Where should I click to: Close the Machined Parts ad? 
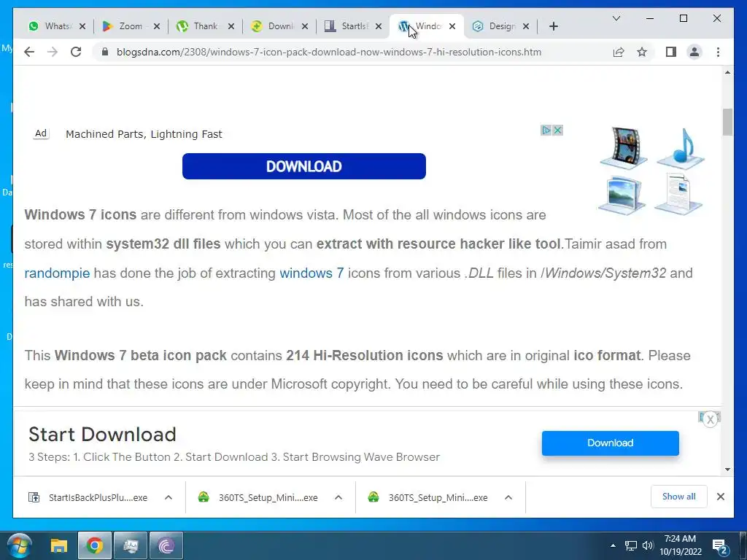point(557,130)
